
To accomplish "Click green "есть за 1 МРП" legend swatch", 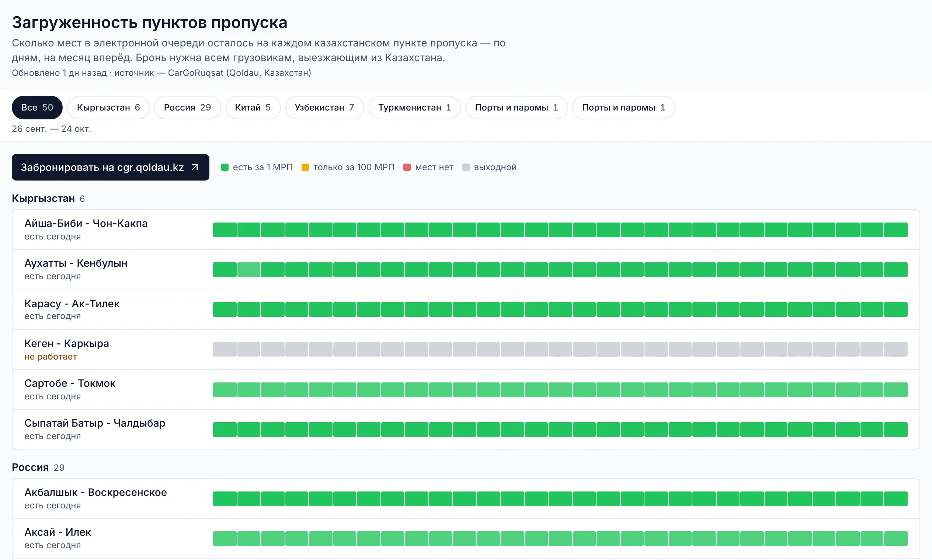I will [225, 167].
